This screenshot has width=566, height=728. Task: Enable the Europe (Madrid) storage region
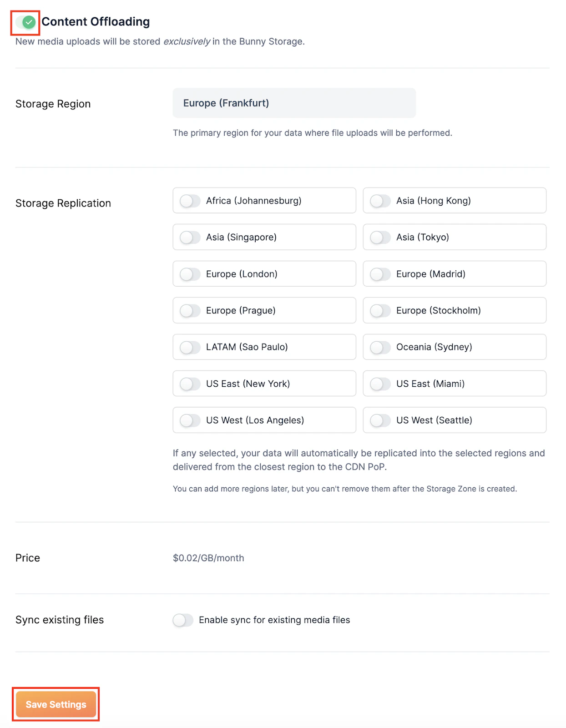(380, 273)
